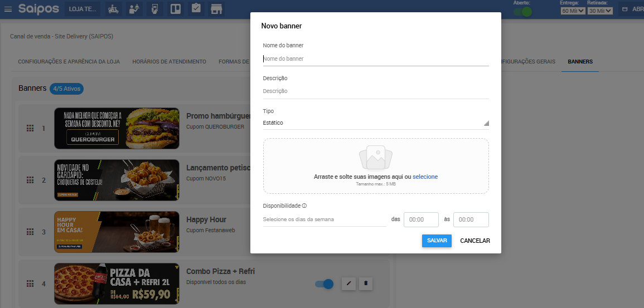Delete the Combo Pizza + Refri banner
The image size is (644, 308).
[x=366, y=283]
